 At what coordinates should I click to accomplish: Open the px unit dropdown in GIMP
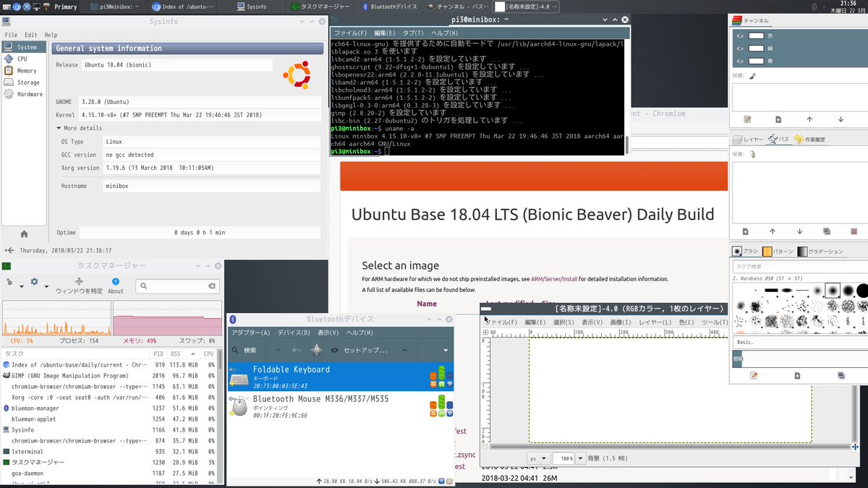538,458
